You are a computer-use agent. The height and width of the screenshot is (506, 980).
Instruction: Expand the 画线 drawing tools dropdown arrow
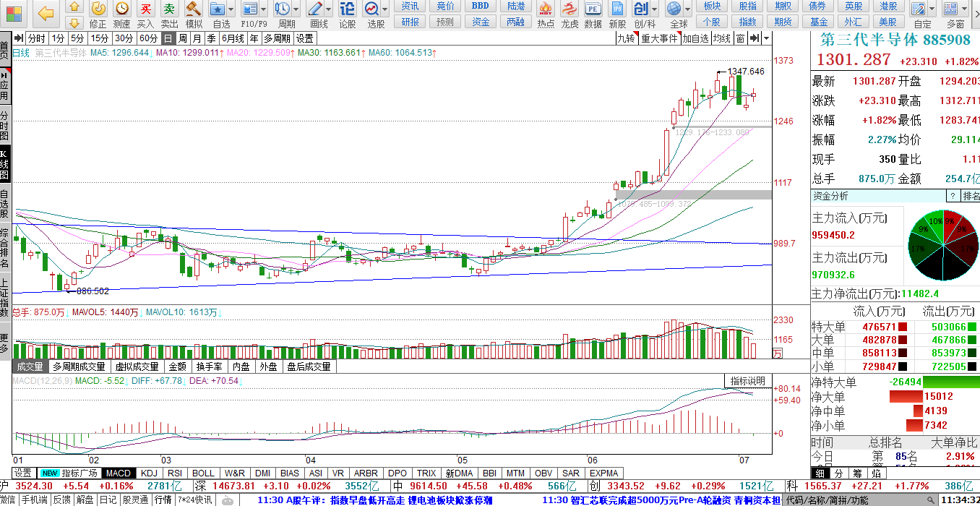[327, 9]
